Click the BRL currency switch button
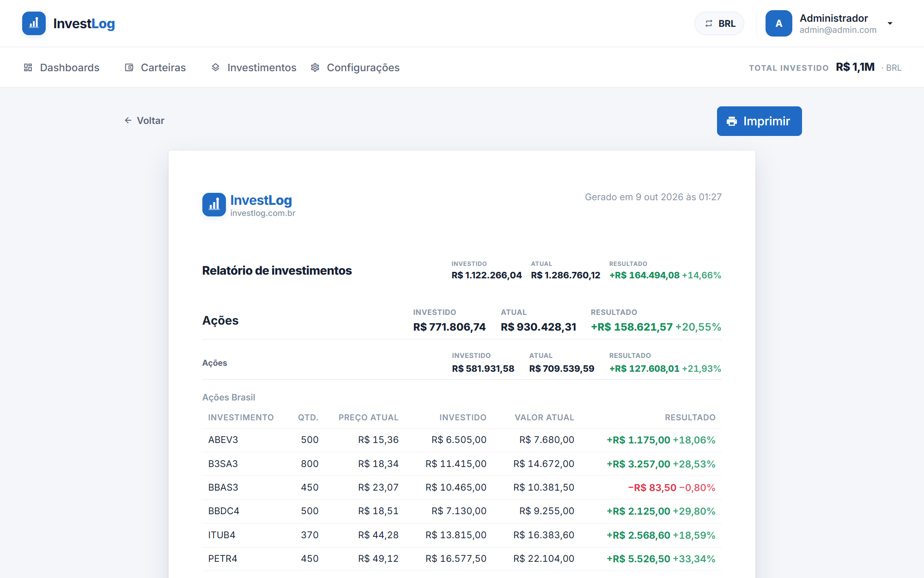Screen dimensions: 924x578 click(x=719, y=24)
